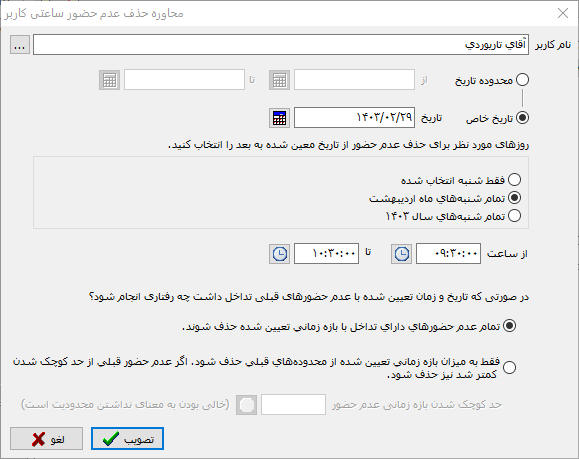The image size is (579, 459).
Task: Click the date field showing ۱۴۰۳/۰۲/۲۹
Action: 354,118
